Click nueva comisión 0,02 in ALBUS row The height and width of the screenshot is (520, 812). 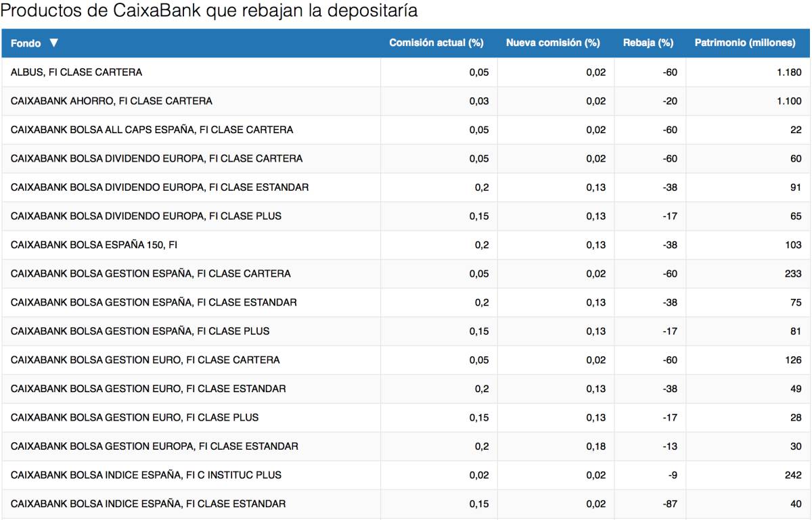pyautogui.click(x=596, y=72)
